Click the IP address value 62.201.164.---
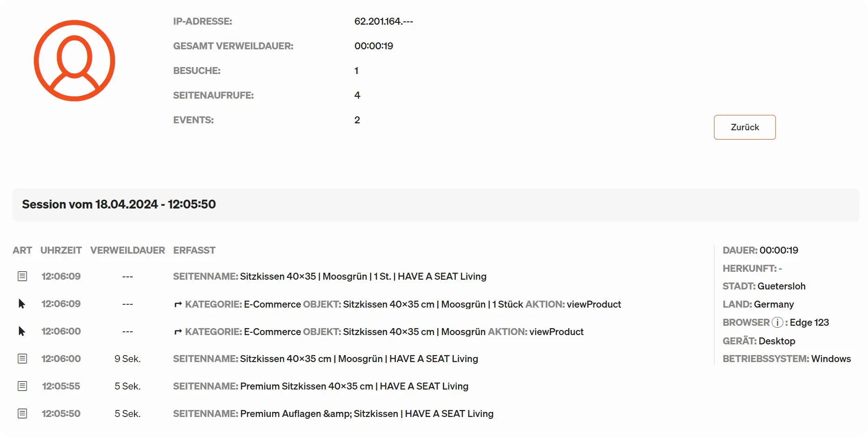868x437 pixels. pyautogui.click(x=383, y=21)
